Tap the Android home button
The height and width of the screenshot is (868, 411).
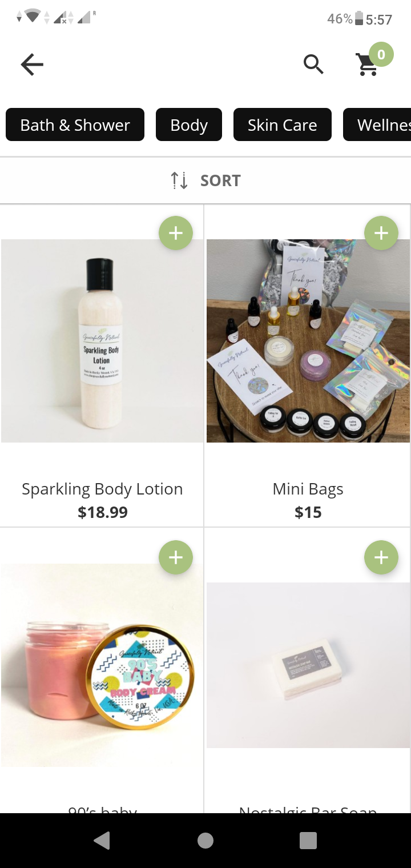tap(205, 841)
